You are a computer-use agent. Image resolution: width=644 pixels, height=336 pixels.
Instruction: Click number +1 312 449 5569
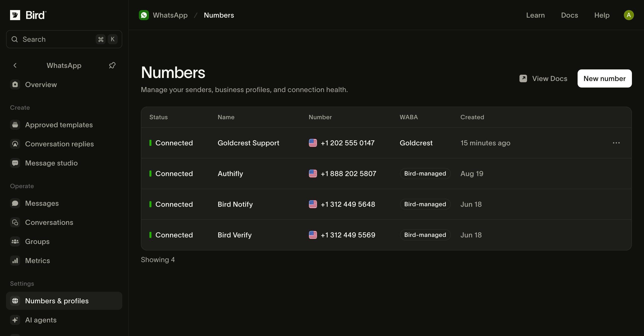[348, 235]
